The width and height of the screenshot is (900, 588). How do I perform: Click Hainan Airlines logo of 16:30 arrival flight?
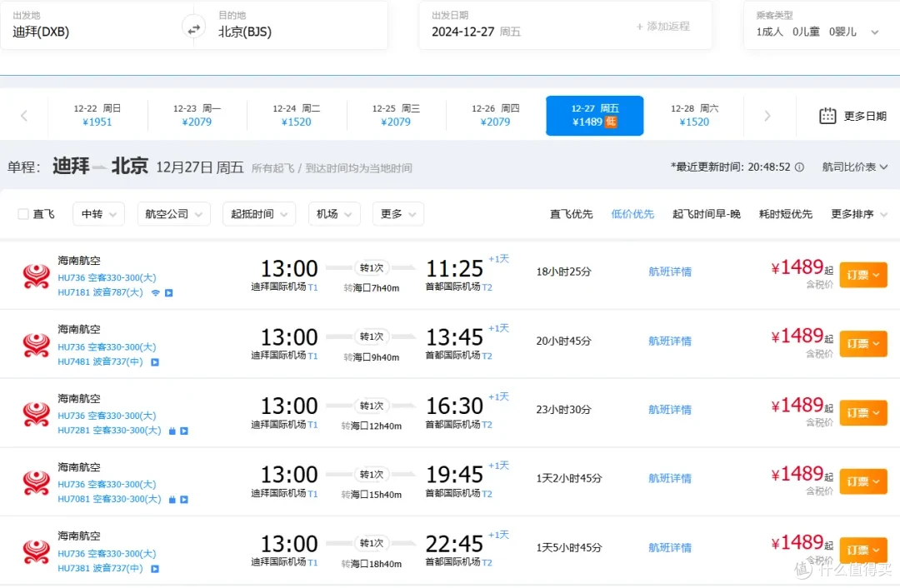pyautogui.click(x=36, y=414)
